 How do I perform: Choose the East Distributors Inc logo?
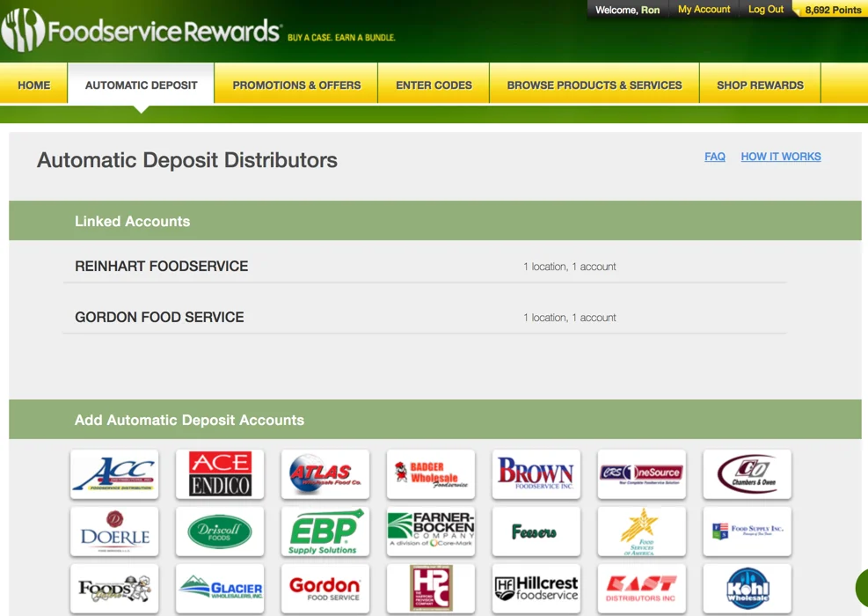(642, 589)
